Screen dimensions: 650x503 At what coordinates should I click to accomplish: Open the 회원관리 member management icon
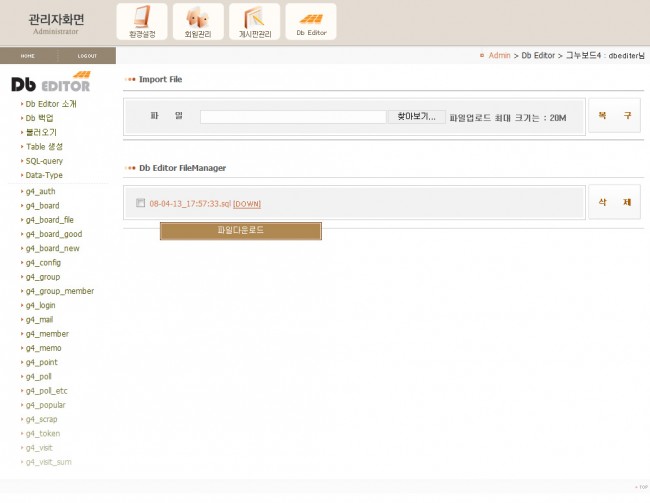pos(198,21)
